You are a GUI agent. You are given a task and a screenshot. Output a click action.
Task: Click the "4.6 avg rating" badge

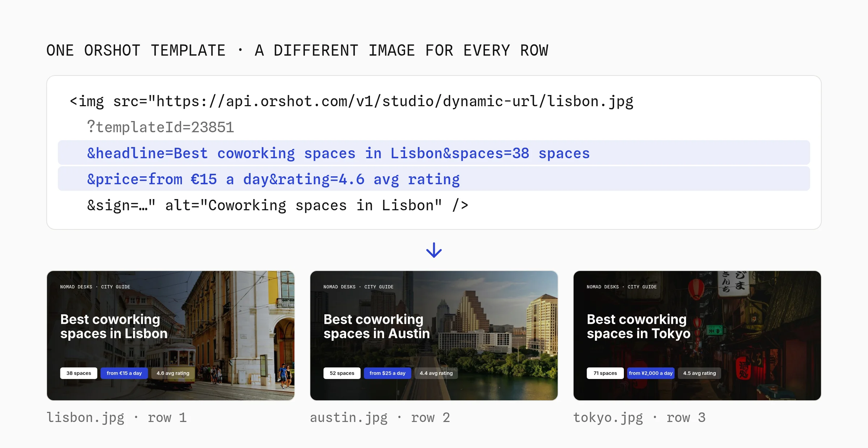coord(173,373)
